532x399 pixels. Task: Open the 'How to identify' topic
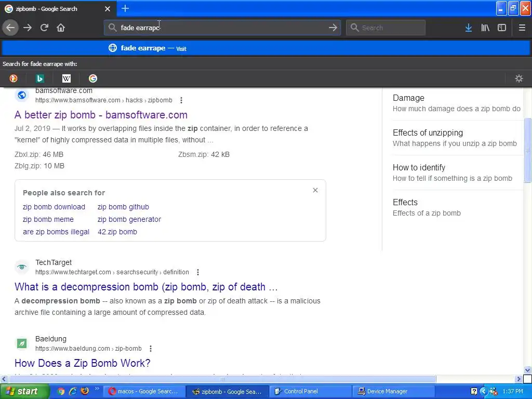point(453,172)
